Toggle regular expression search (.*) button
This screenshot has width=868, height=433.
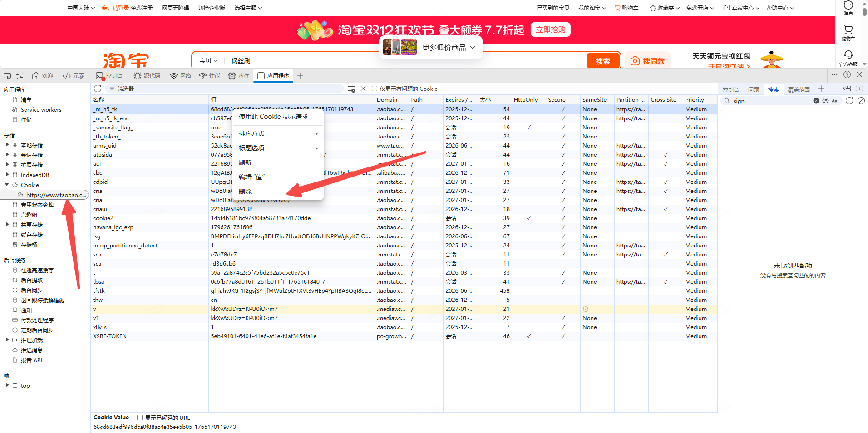[x=825, y=101]
